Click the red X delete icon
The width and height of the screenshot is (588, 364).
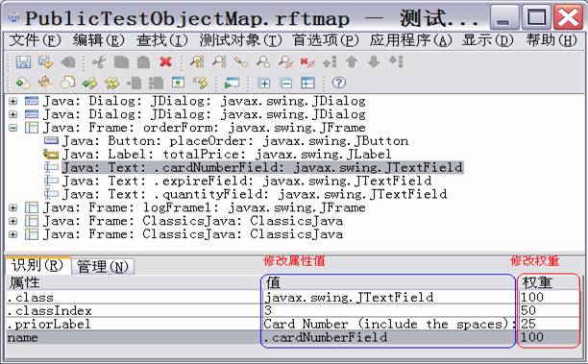point(166,61)
